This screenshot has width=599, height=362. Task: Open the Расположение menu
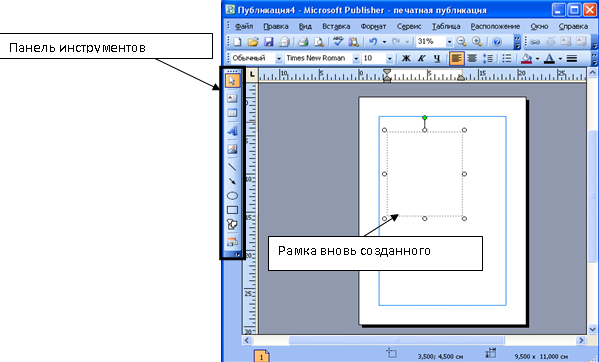pos(495,26)
